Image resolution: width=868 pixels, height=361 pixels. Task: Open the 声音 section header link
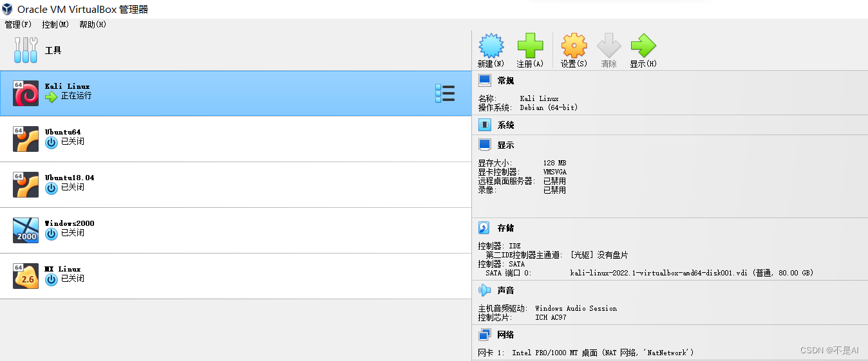tap(505, 290)
